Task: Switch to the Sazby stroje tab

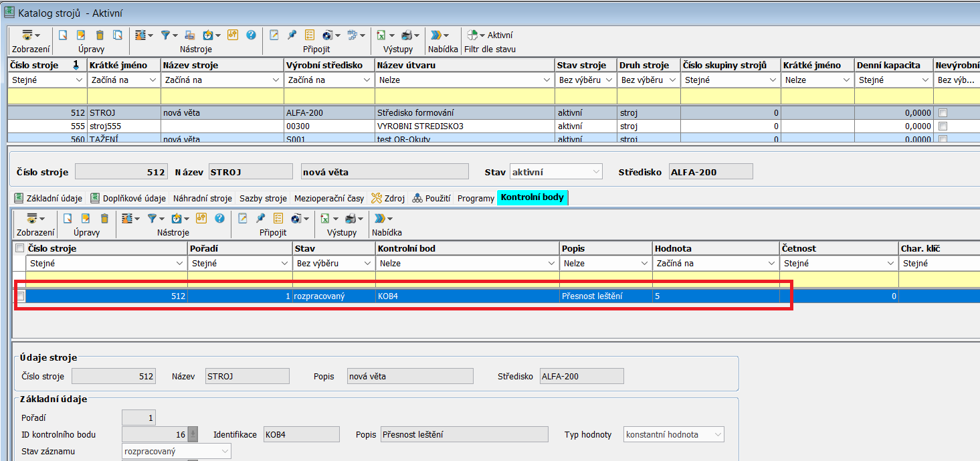Action: click(263, 198)
